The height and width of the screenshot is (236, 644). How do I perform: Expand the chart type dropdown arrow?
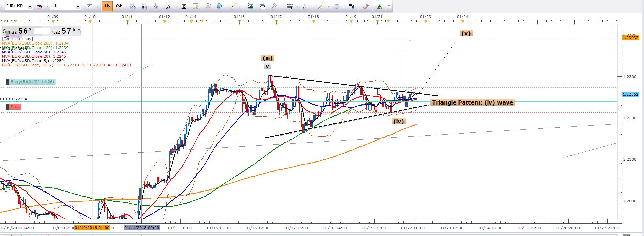[97, 6]
